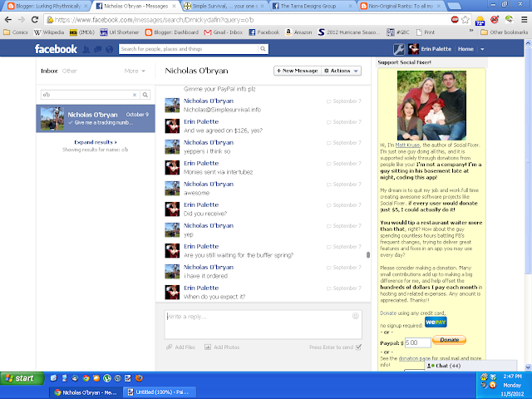Image resolution: width=532 pixels, height=399 pixels.
Task: Click the Home link in header
Action: 465,49
